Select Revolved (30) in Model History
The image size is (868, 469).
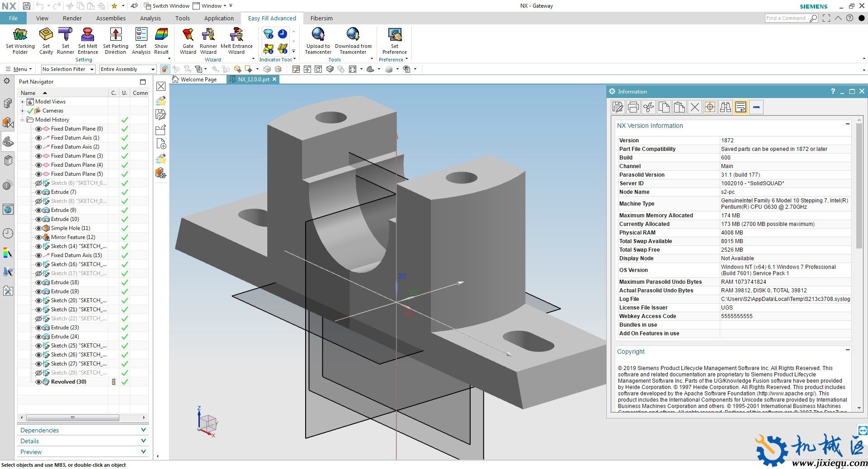pyautogui.click(x=69, y=382)
